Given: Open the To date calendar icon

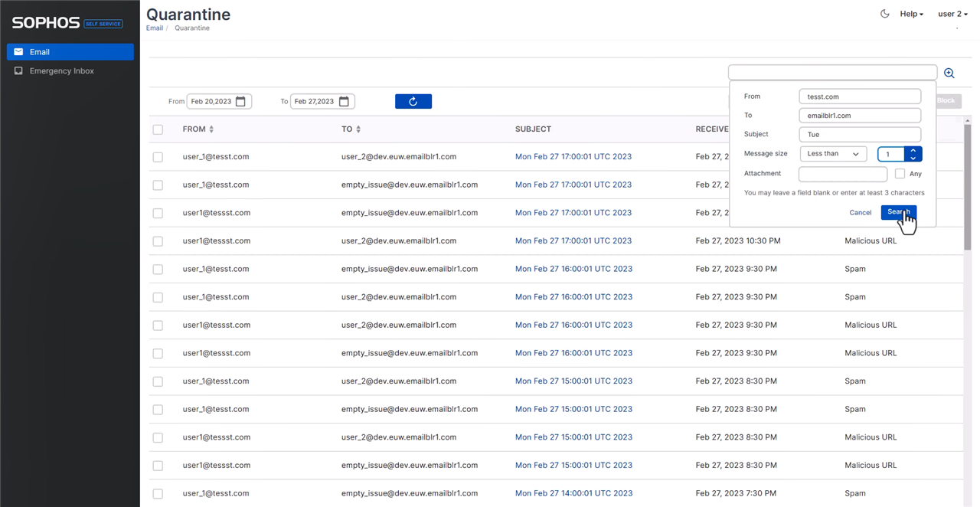Looking at the screenshot, I should (x=344, y=101).
